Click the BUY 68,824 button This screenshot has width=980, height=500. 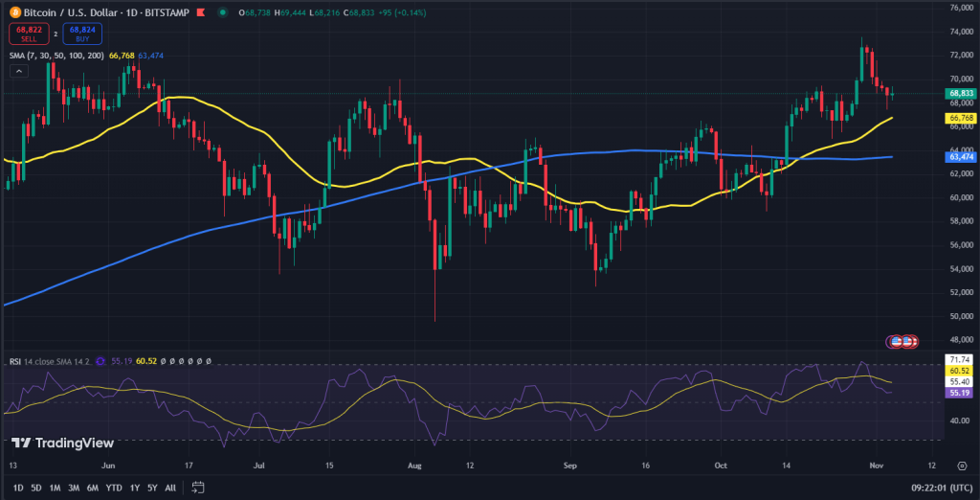[82, 34]
